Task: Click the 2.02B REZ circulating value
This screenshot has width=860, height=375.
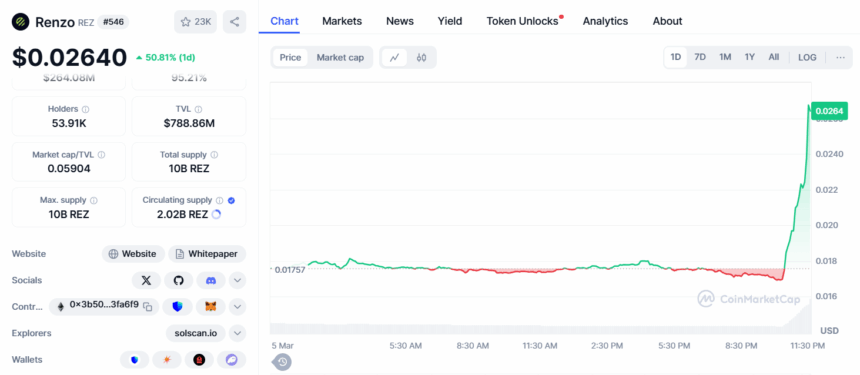Action: [183, 214]
